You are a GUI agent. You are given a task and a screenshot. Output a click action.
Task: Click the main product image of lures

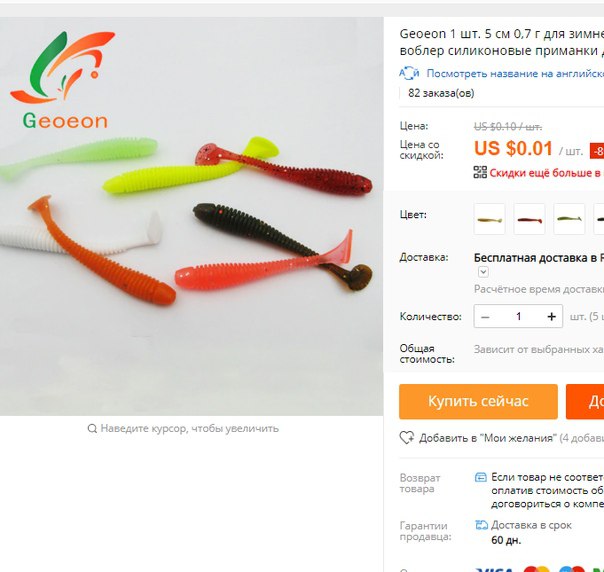tap(191, 216)
